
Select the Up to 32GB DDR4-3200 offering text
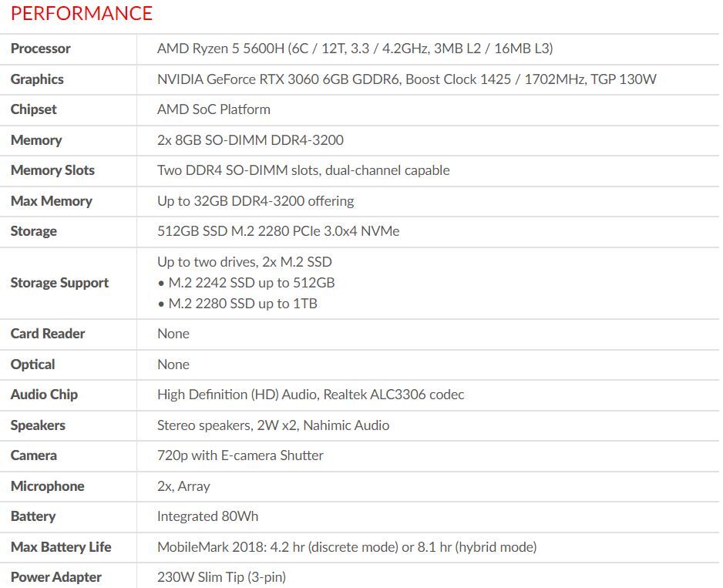point(255,201)
